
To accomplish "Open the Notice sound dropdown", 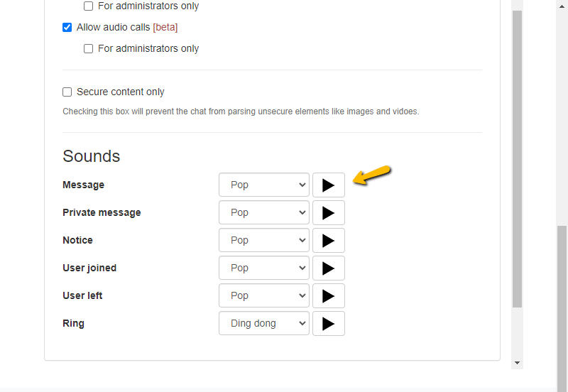I will pyautogui.click(x=263, y=240).
